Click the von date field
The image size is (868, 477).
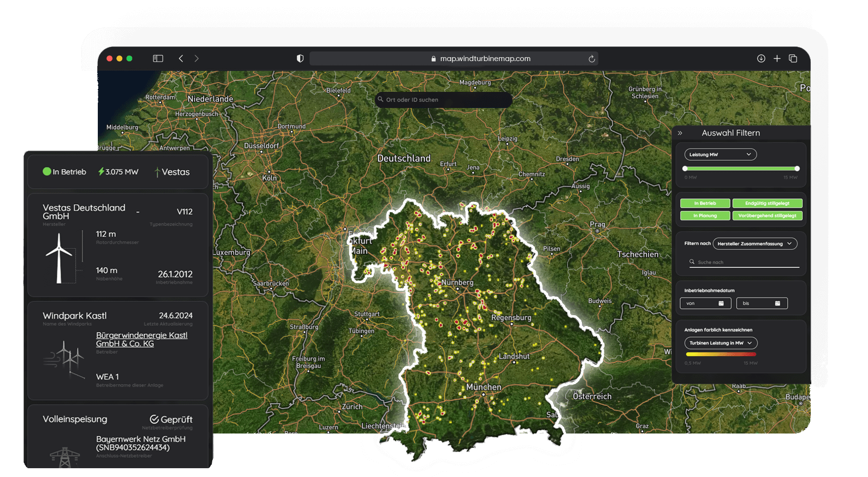point(705,304)
